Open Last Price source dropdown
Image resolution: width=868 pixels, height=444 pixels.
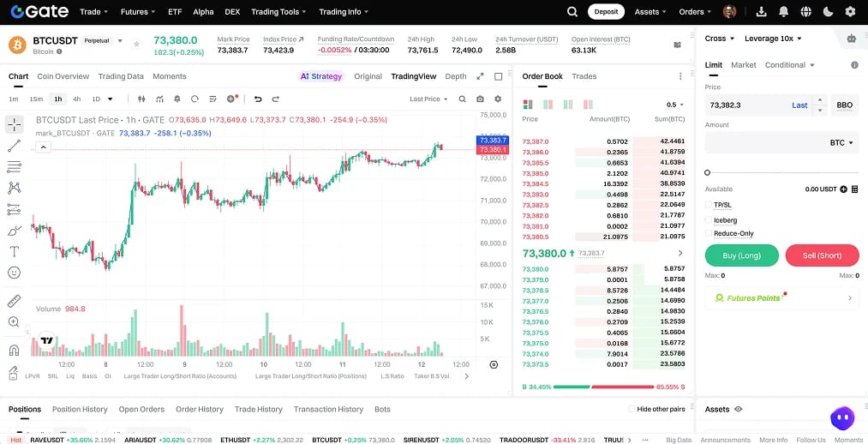428,99
